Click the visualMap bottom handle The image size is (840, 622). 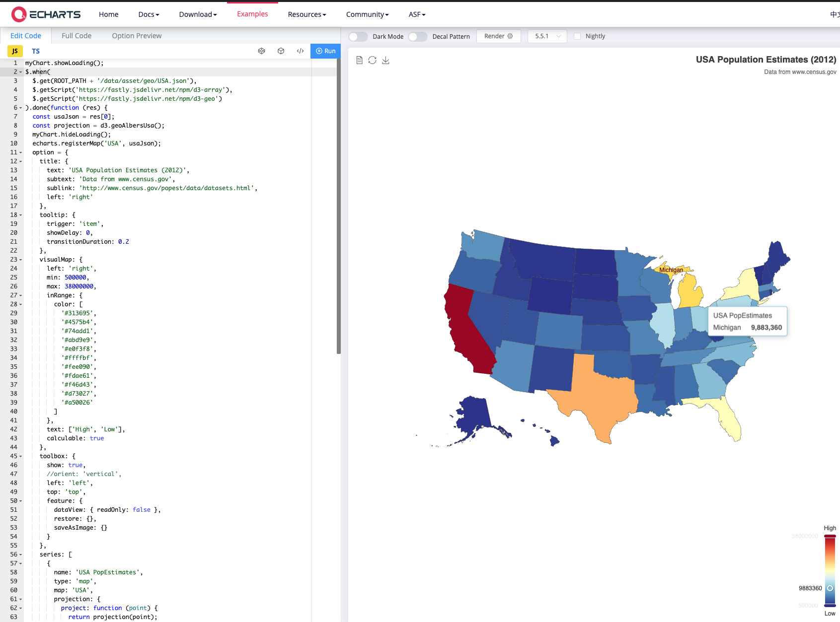coord(830,606)
